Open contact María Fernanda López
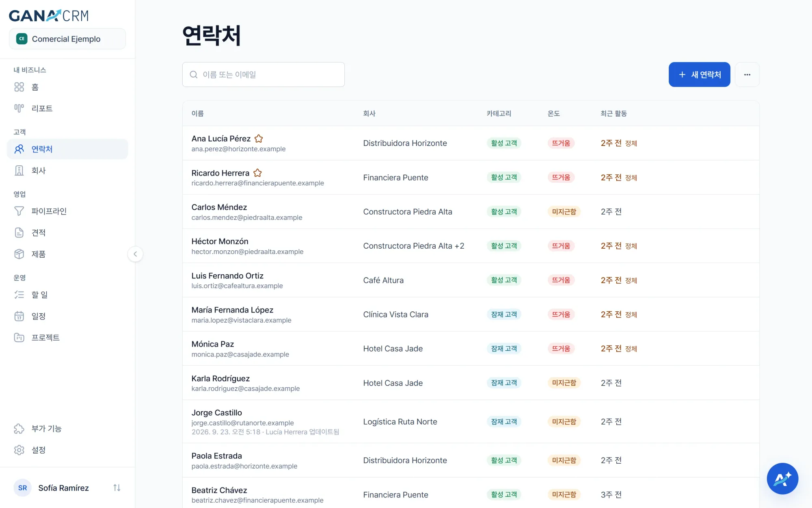This screenshot has width=812, height=508. (x=232, y=310)
